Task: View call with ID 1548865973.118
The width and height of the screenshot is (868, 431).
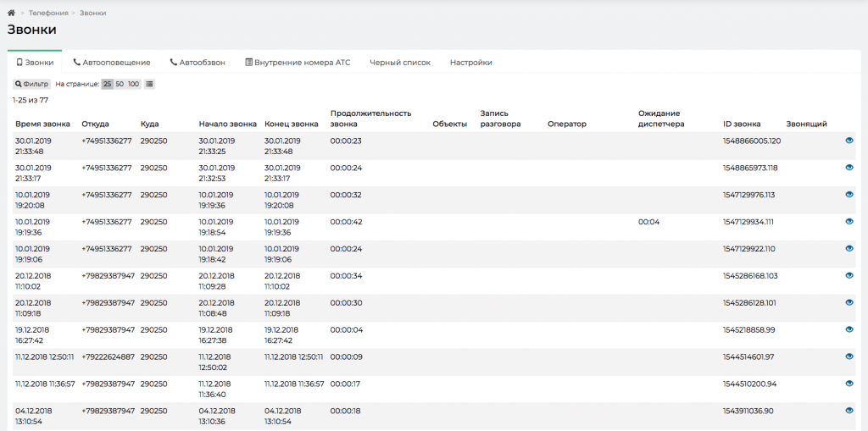Action: pyautogui.click(x=849, y=168)
